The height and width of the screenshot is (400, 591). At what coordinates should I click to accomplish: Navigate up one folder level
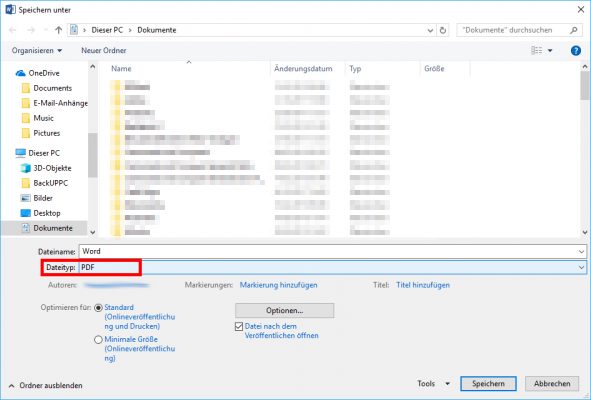pyautogui.click(x=58, y=30)
